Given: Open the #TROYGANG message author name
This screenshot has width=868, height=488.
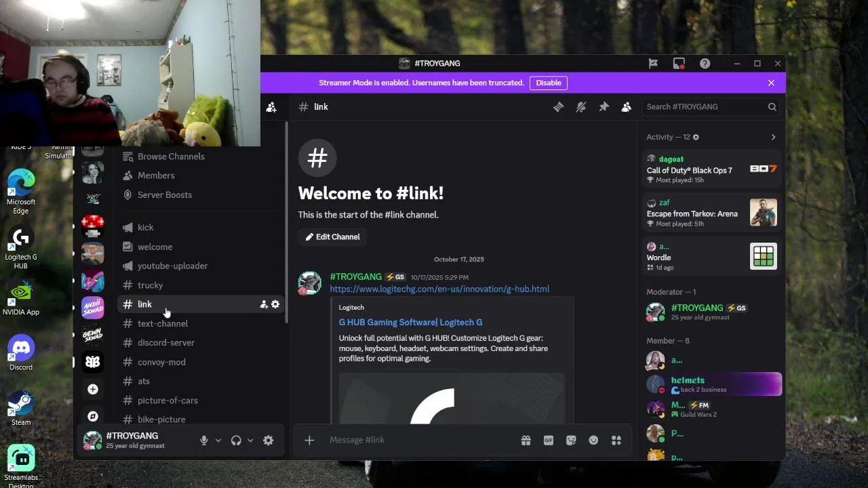Looking at the screenshot, I should pos(355,277).
